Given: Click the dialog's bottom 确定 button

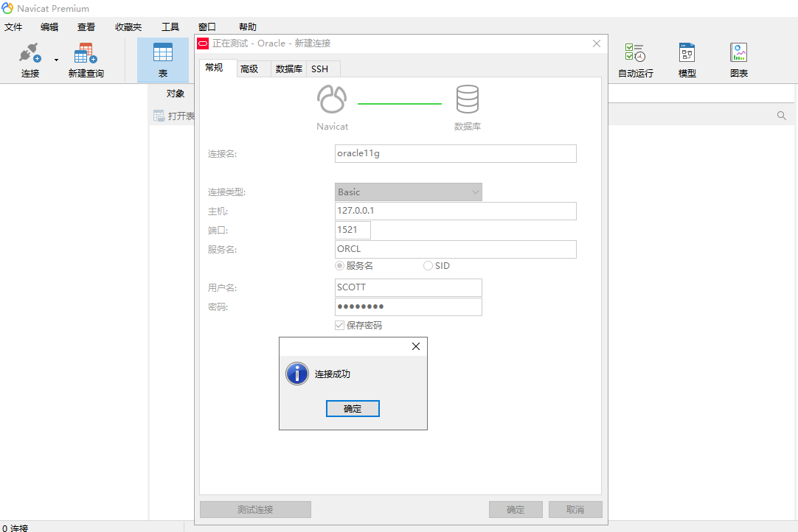Looking at the screenshot, I should [516, 510].
